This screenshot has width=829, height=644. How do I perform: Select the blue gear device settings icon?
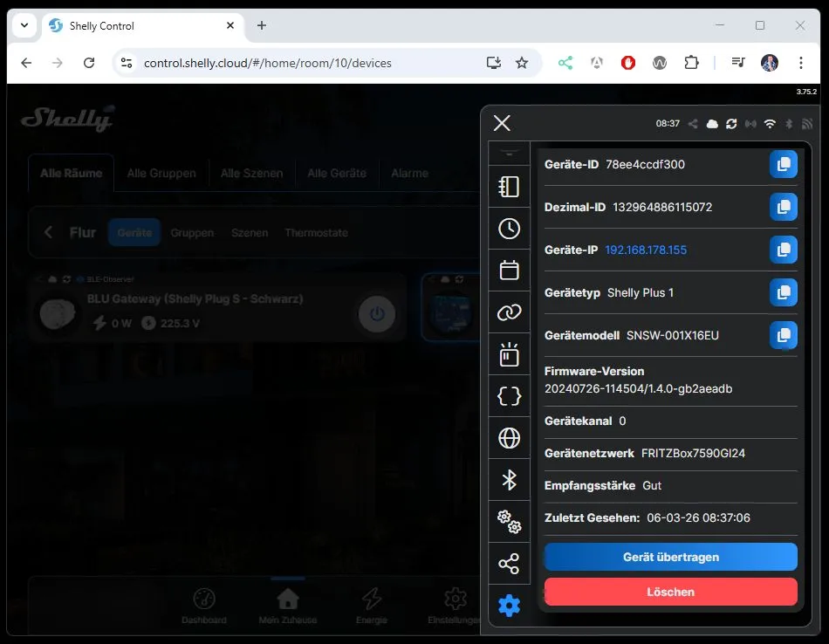[509, 606]
